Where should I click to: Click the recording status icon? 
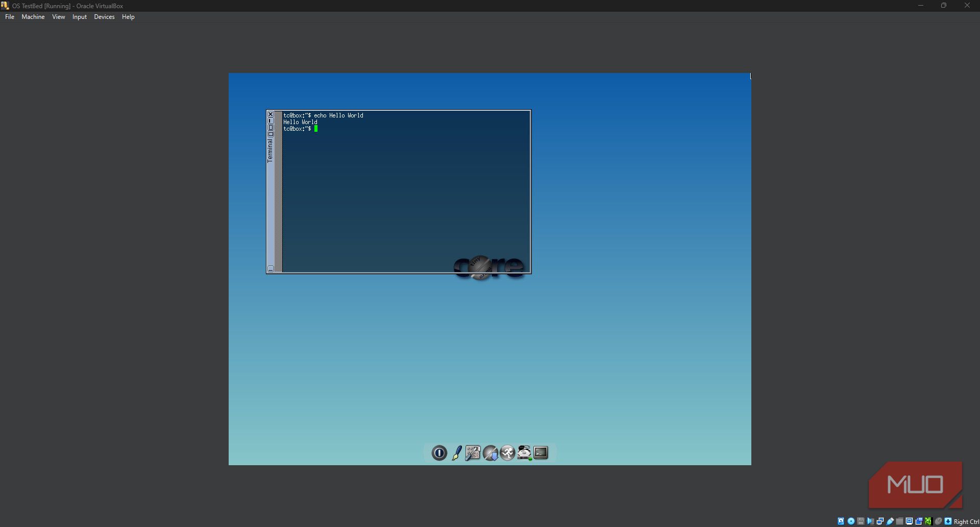(x=919, y=521)
